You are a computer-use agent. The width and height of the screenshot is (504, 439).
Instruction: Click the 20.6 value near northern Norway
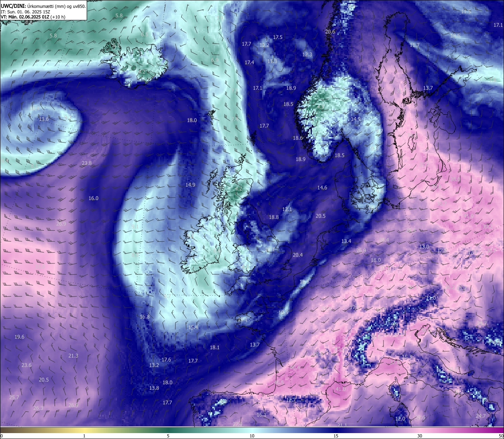tap(330, 31)
